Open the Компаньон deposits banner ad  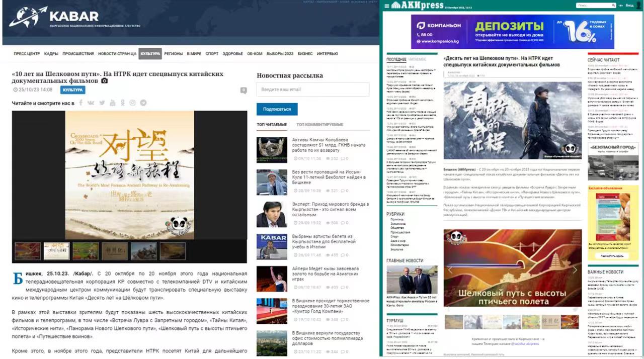[x=512, y=32]
